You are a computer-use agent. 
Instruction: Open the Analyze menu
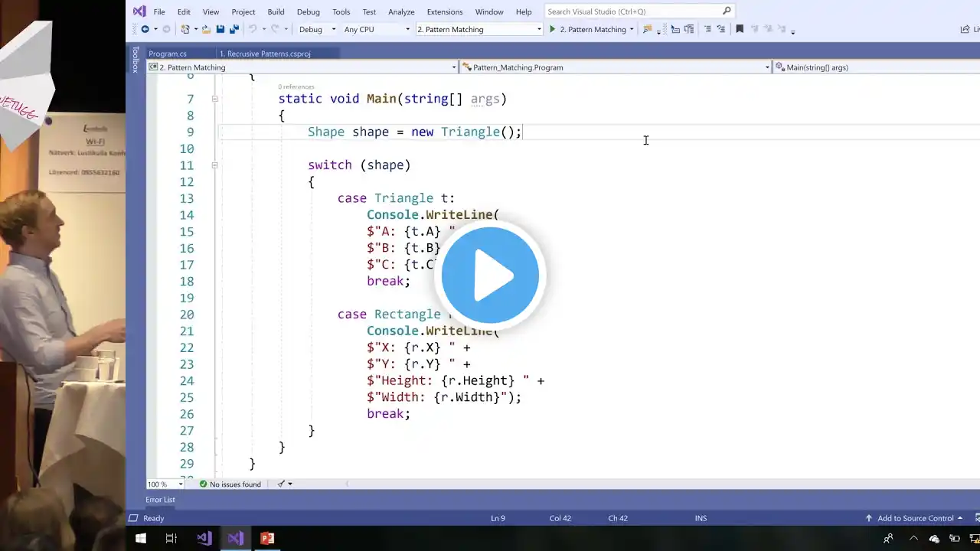point(401,11)
